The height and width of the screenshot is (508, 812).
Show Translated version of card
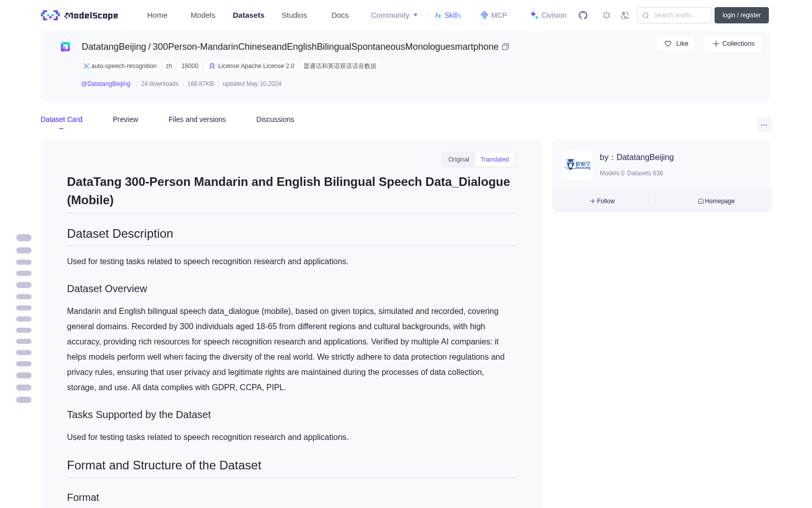pyautogui.click(x=495, y=160)
